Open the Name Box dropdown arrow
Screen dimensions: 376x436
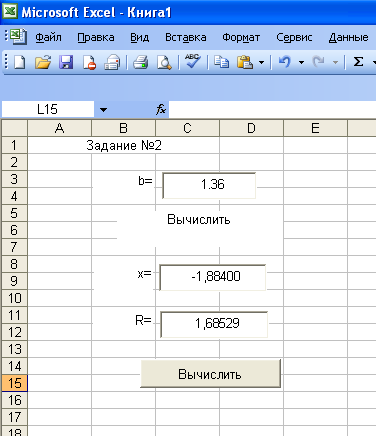point(103,109)
